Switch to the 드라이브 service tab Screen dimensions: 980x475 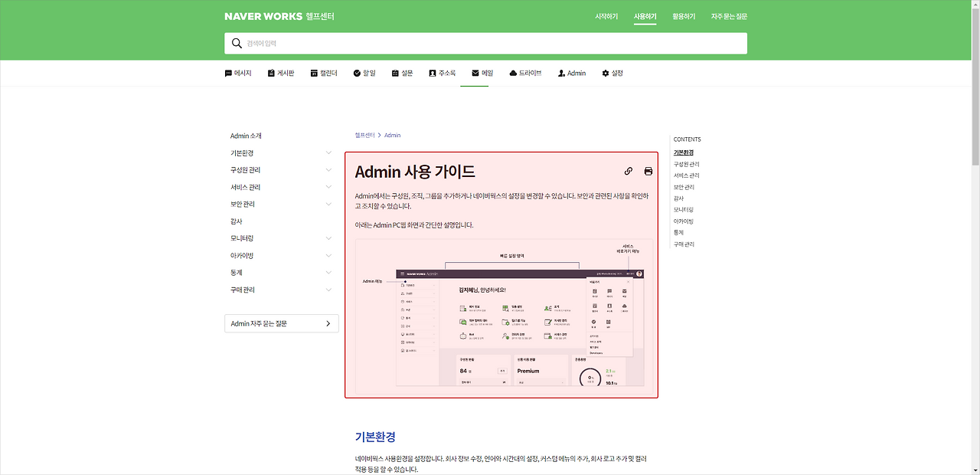pos(525,73)
